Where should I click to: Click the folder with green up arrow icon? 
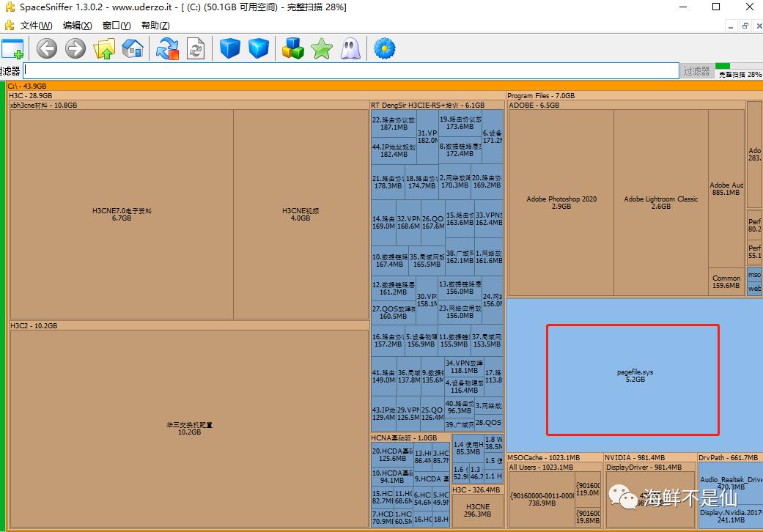click(x=104, y=49)
